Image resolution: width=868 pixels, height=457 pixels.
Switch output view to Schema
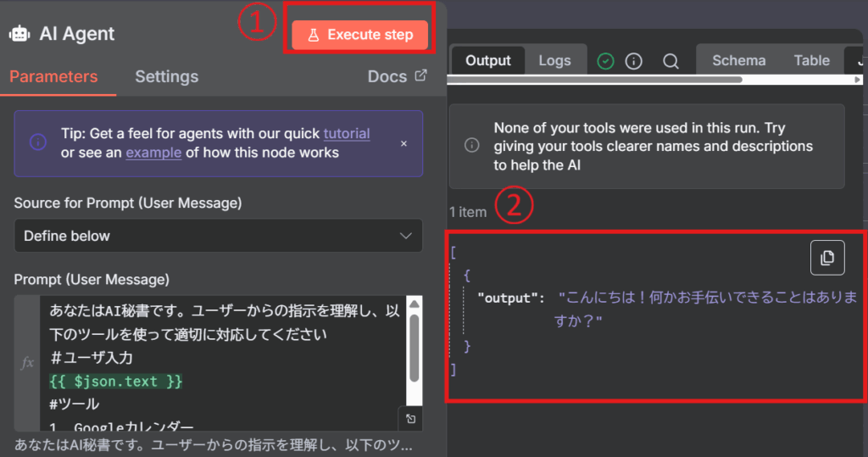click(x=738, y=60)
